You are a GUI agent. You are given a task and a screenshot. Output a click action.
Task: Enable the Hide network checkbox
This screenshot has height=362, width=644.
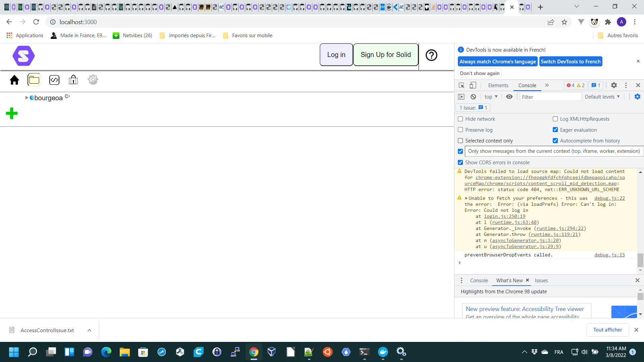click(460, 119)
